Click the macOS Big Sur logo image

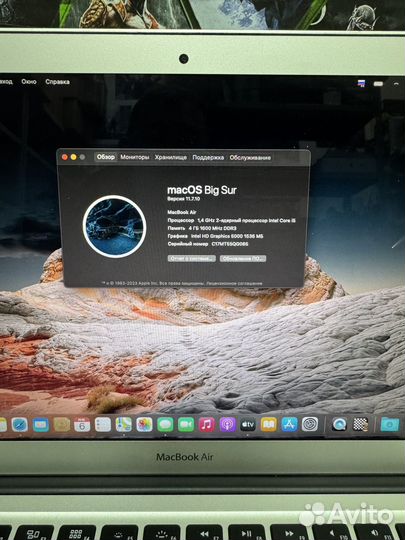[114, 227]
